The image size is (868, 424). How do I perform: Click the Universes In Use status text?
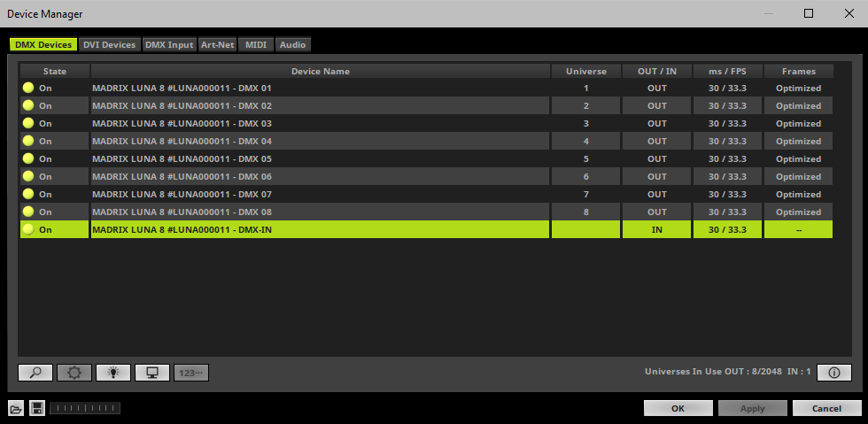tap(727, 372)
